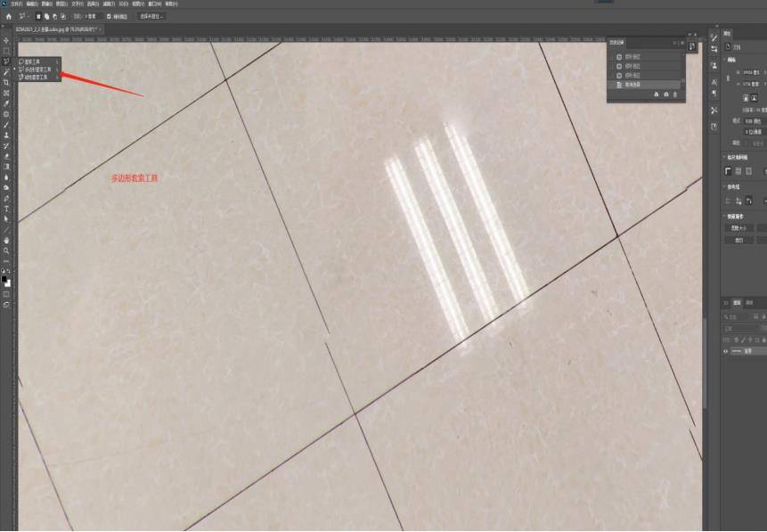Click the Select and Mask button
Image resolution: width=767 pixels, height=532 pixels.
tap(151, 16)
